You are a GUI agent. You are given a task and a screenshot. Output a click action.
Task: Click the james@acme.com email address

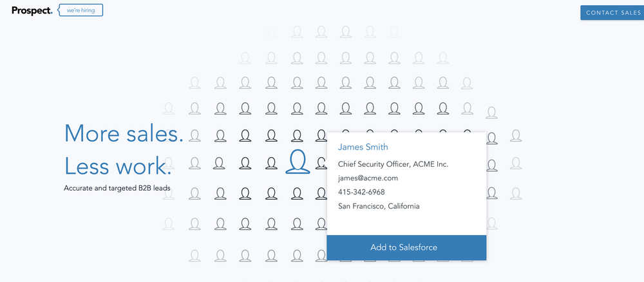pos(368,178)
